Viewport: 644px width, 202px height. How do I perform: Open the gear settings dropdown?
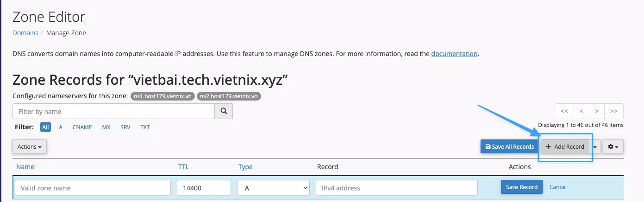[x=613, y=147]
